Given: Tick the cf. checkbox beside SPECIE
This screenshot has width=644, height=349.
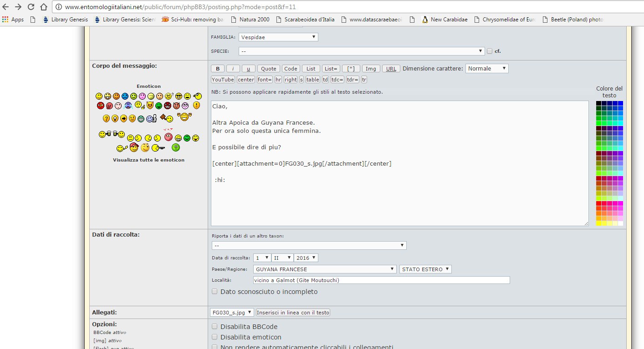Looking at the screenshot, I should [x=490, y=51].
